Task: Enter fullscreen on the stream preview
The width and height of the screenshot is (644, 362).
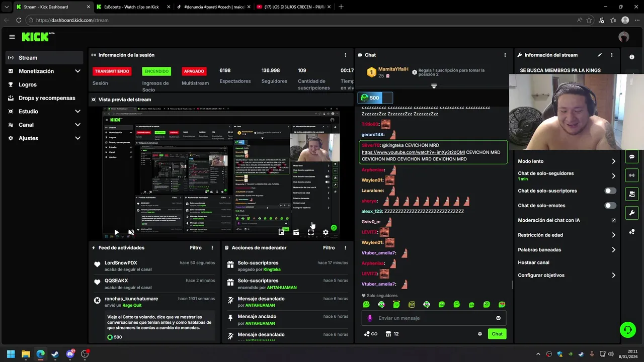Action: point(311,232)
